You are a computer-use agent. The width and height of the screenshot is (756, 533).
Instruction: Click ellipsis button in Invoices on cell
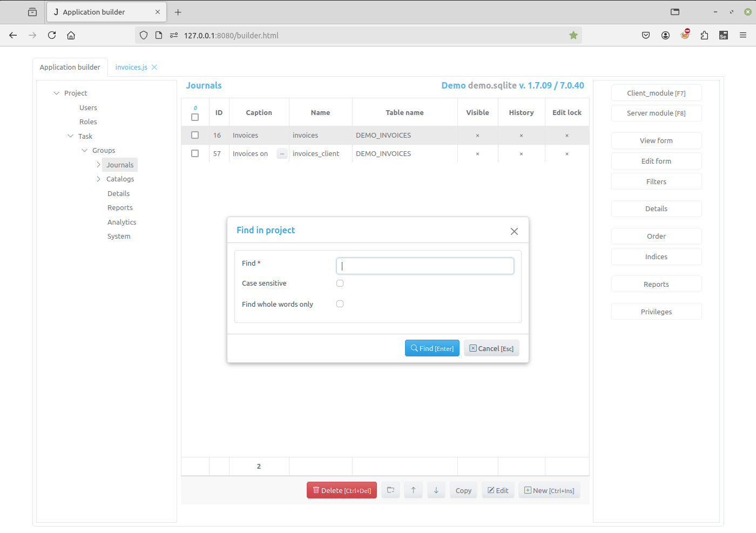(x=282, y=153)
